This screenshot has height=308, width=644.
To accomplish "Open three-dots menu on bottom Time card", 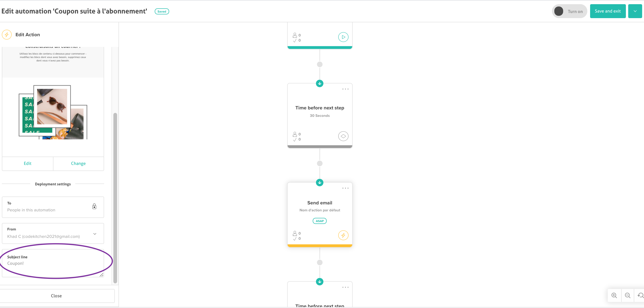I will (345, 287).
